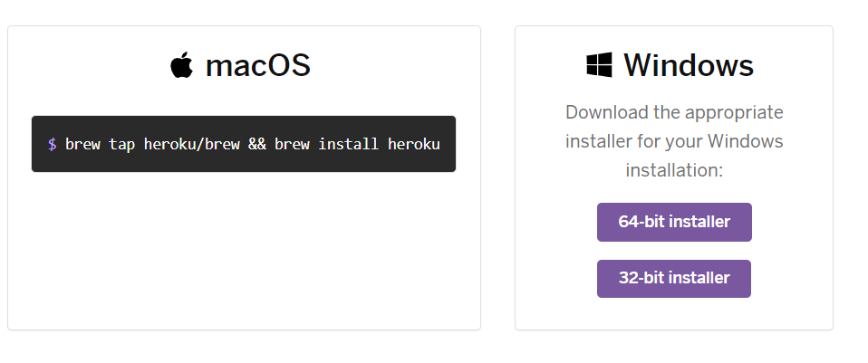Click the gap between the two installer buttons

tap(674, 251)
